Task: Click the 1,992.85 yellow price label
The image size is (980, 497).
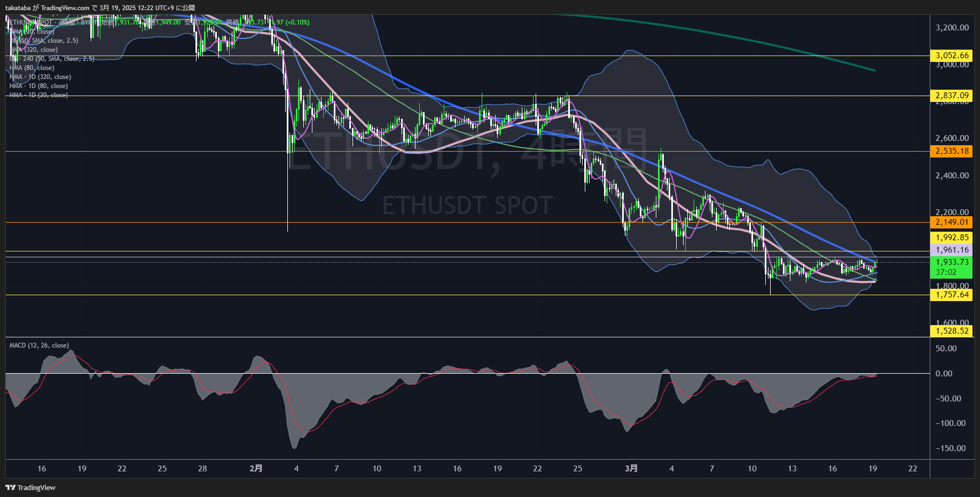Action: coord(952,238)
